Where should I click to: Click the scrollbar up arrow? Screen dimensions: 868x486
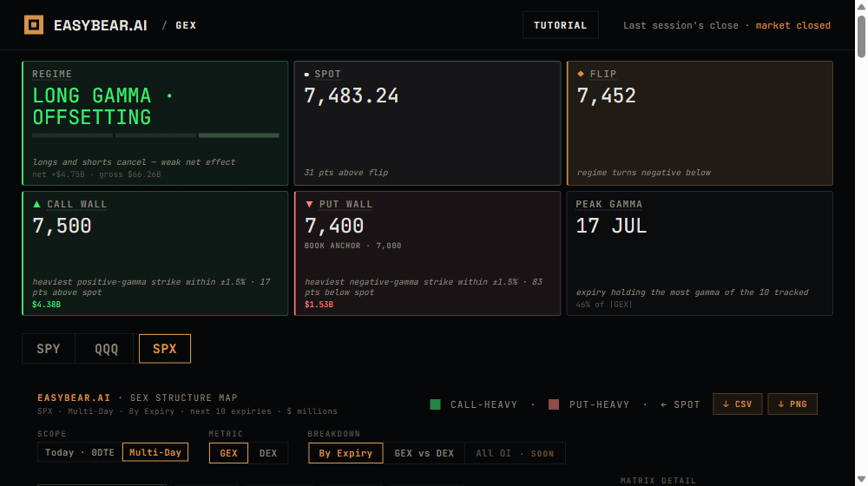point(861,5)
